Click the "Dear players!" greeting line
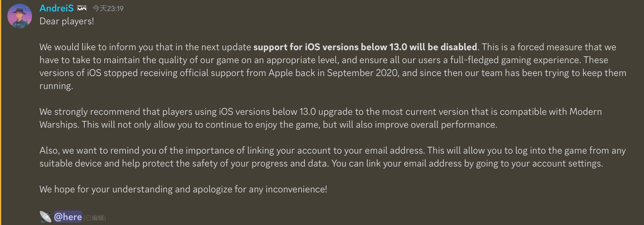Viewport: 644px width, 225px height. 67,21
